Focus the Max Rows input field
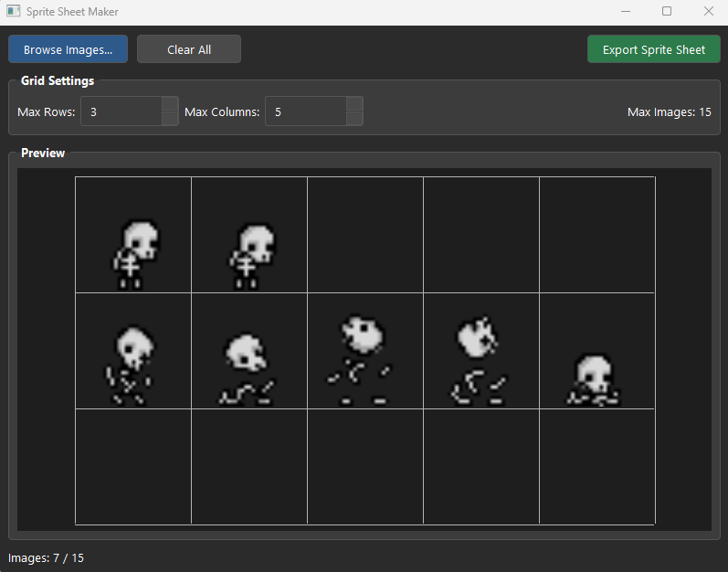 pos(121,111)
